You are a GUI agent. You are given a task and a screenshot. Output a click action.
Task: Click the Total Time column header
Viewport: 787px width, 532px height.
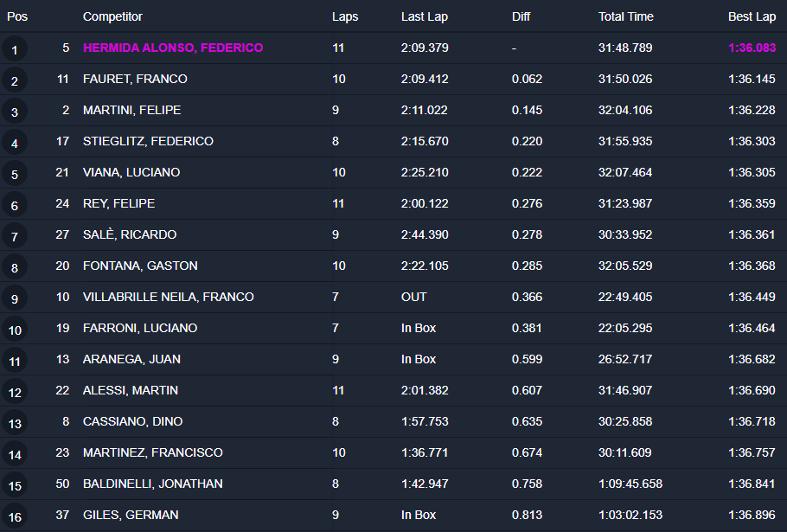click(x=625, y=16)
